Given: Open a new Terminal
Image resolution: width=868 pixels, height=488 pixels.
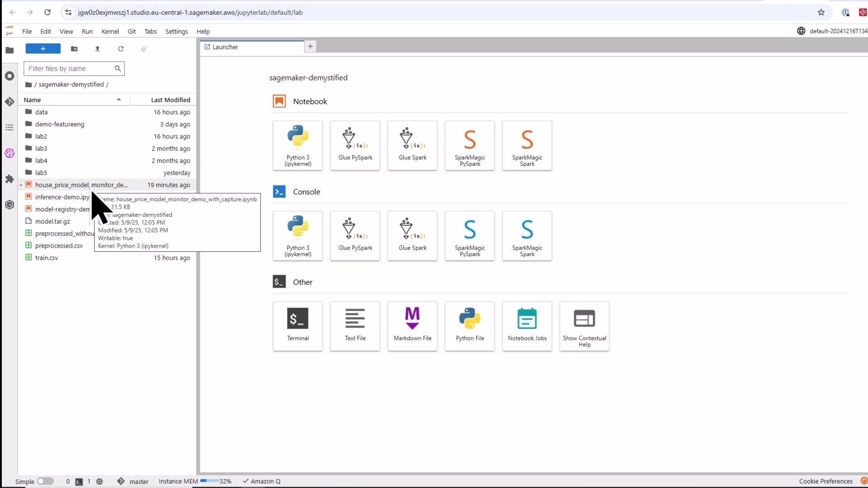Looking at the screenshot, I should click(297, 326).
